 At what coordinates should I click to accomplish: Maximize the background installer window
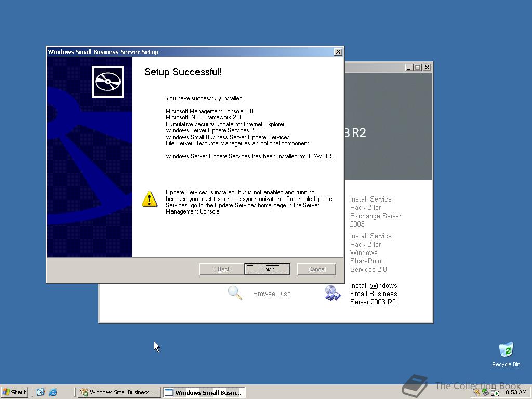tap(418, 68)
